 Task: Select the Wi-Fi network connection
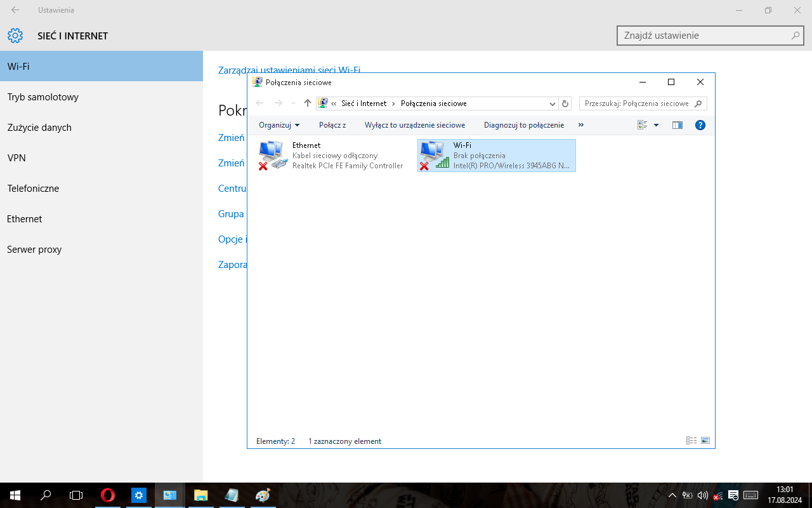point(497,156)
